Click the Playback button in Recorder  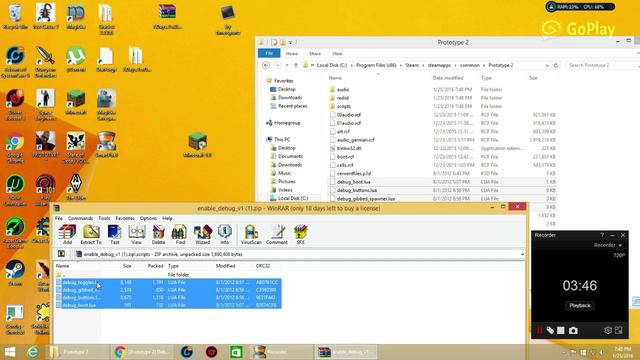click(580, 305)
